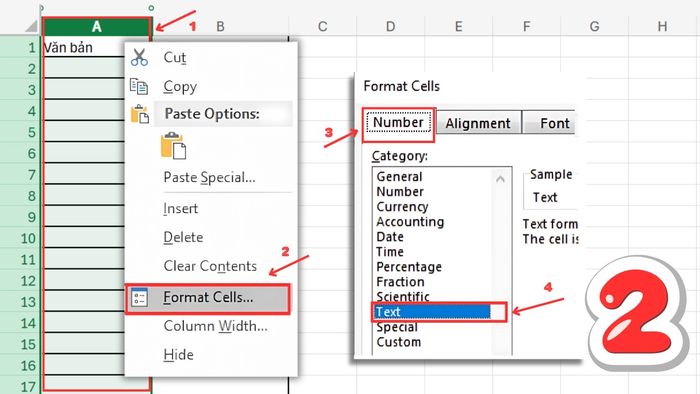Select Number in the Category list
700x394 pixels.
tap(400, 192)
